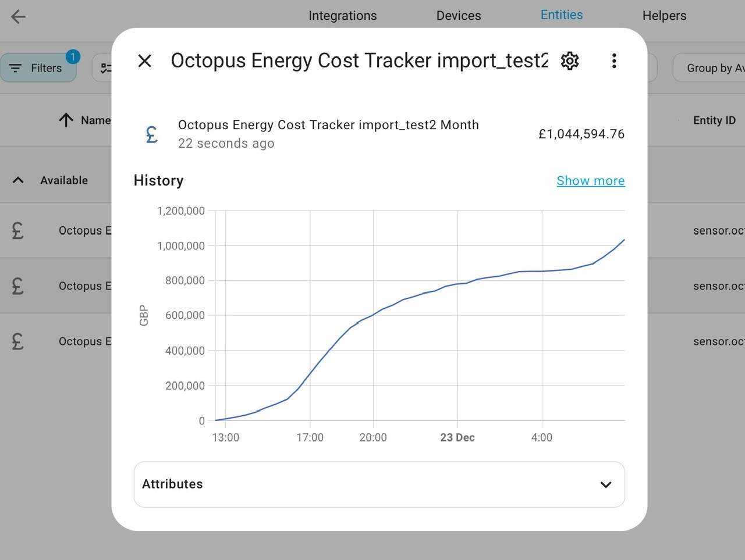Open the three-dot overflow menu

[614, 60]
